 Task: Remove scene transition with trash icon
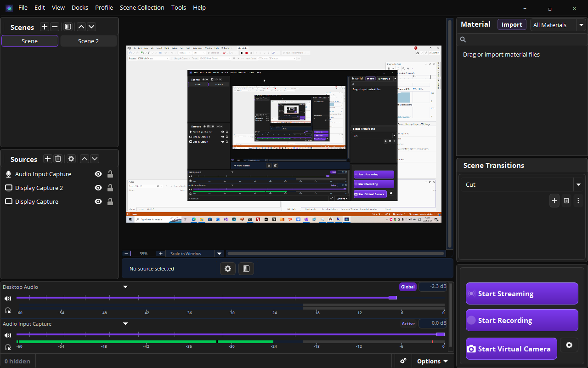click(x=566, y=201)
